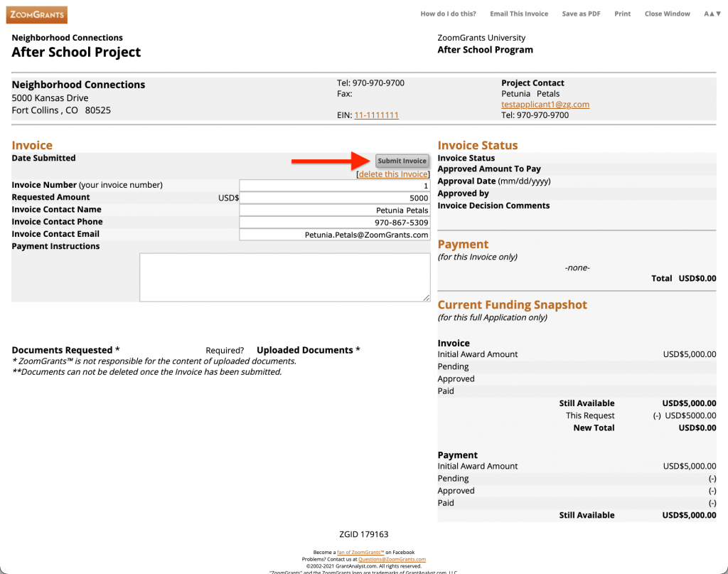Submit the invoice
This screenshot has width=728, height=574.
[402, 161]
